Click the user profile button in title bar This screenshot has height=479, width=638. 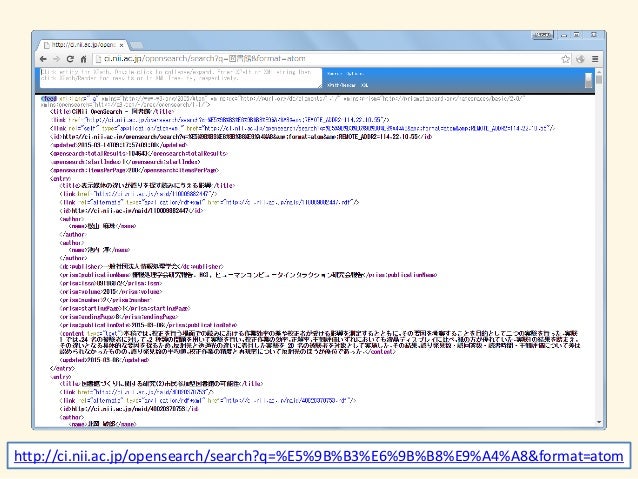[x=542, y=35]
